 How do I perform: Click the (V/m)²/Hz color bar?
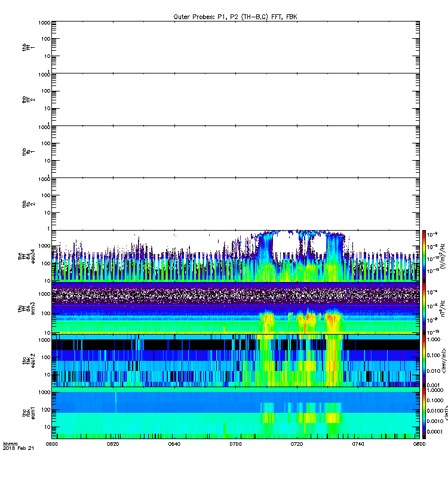(424, 256)
